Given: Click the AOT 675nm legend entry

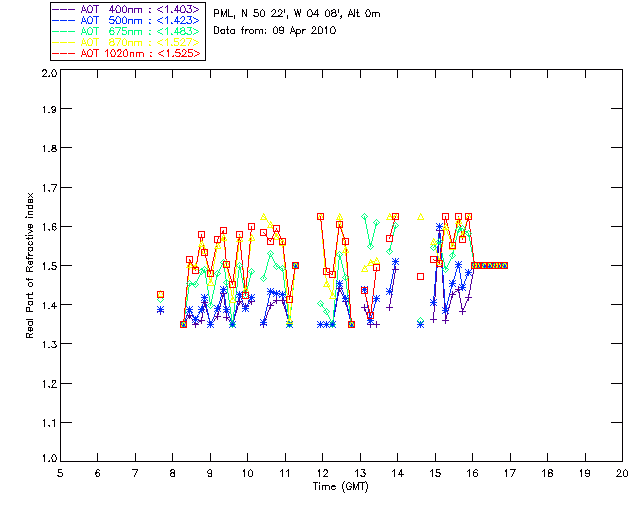Looking at the screenshot, I should click(127, 31).
